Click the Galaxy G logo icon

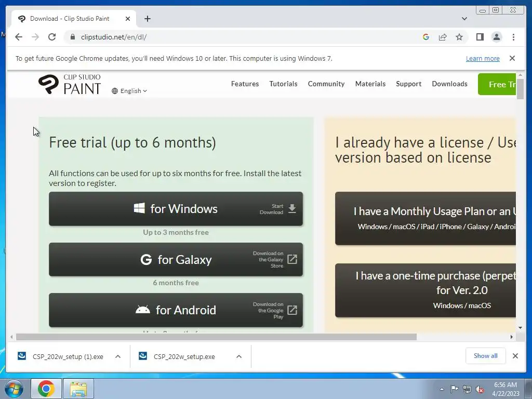(x=146, y=260)
